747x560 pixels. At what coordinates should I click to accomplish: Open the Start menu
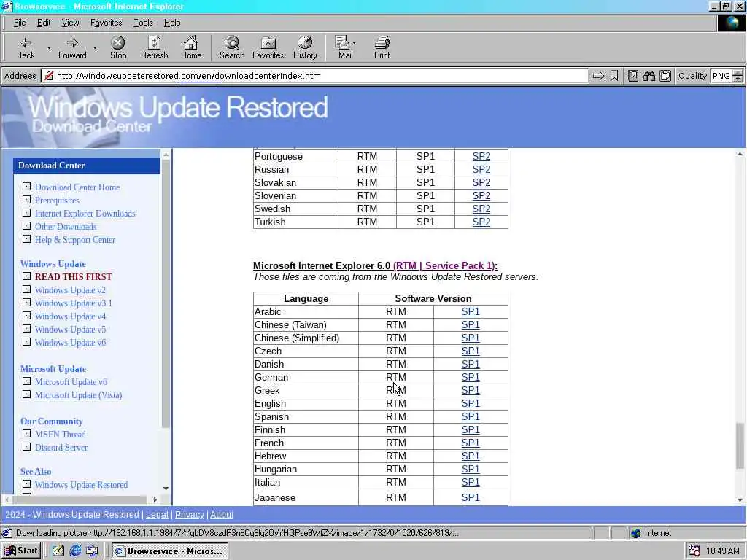[x=21, y=551]
